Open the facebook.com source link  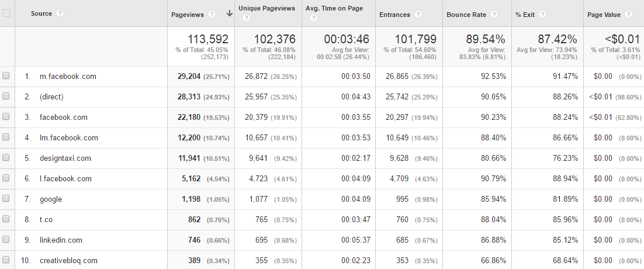click(64, 118)
